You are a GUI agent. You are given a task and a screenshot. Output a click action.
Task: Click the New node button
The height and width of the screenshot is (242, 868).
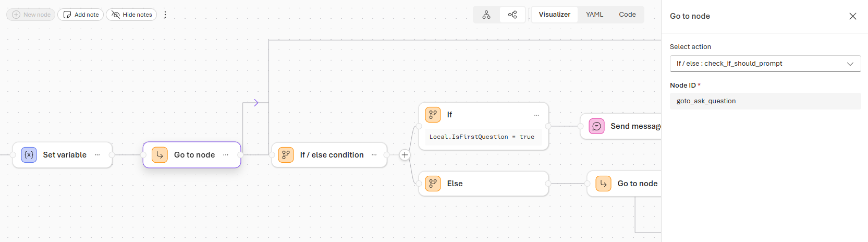click(x=31, y=15)
